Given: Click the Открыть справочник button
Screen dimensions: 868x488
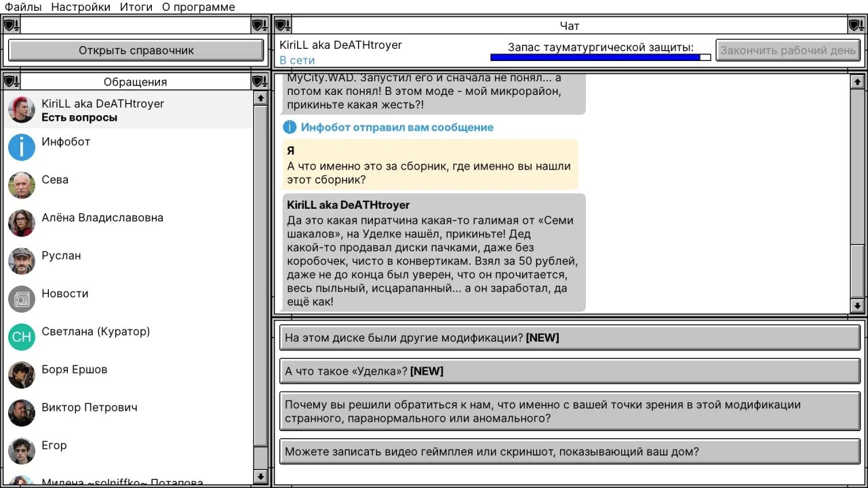Looking at the screenshot, I should point(136,50).
